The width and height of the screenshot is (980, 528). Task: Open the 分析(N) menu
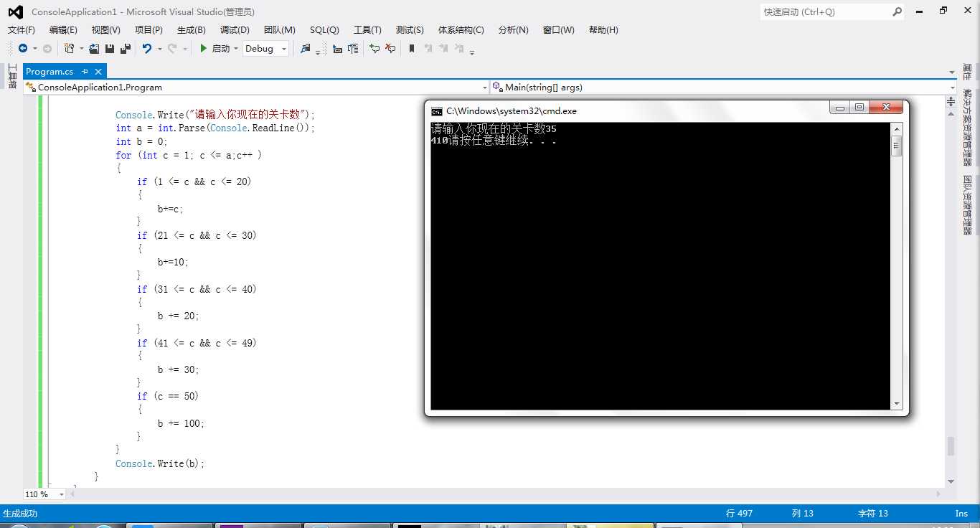click(x=513, y=30)
